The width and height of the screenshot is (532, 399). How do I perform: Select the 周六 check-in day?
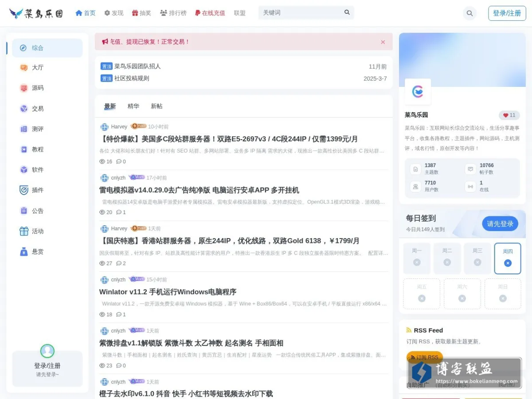(x=462, y=293)
